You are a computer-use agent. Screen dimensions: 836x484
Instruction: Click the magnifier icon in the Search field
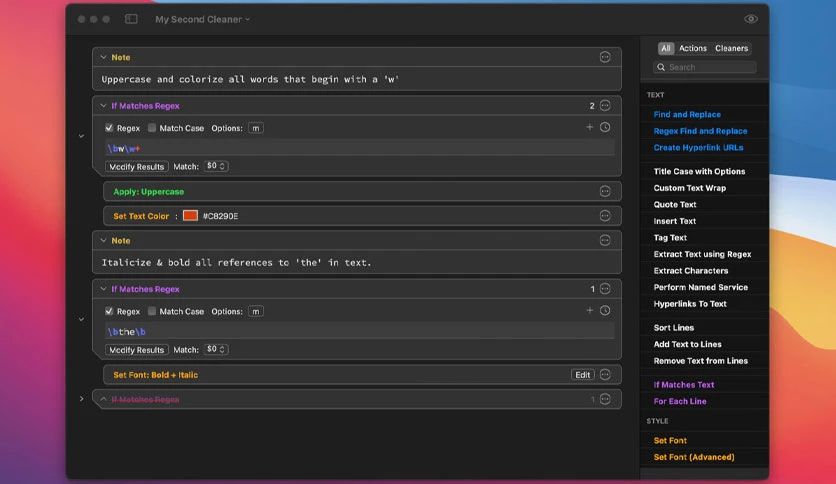(x=661, y=67)
